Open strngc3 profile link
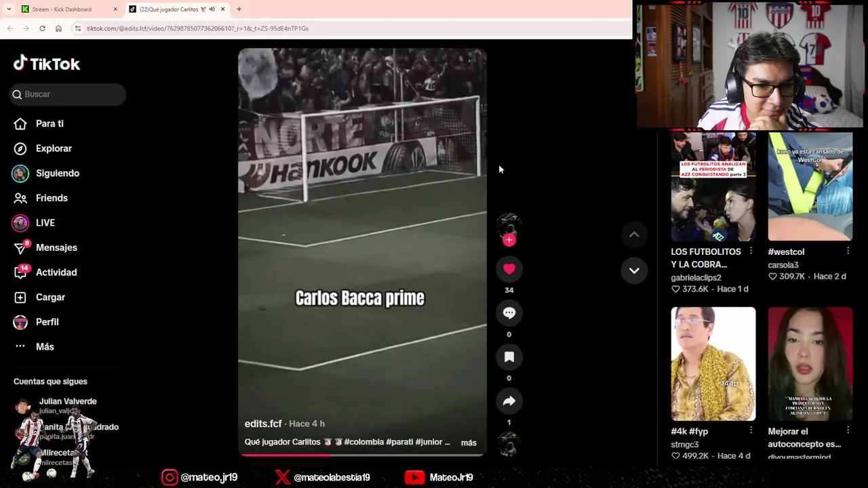The image size is (868, 488). point(685,445)
